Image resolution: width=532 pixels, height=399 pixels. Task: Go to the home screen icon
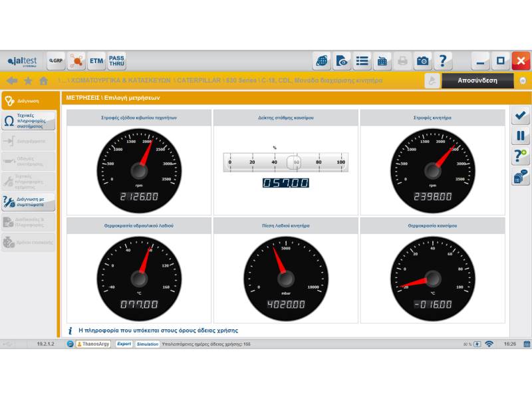[44, 80]
